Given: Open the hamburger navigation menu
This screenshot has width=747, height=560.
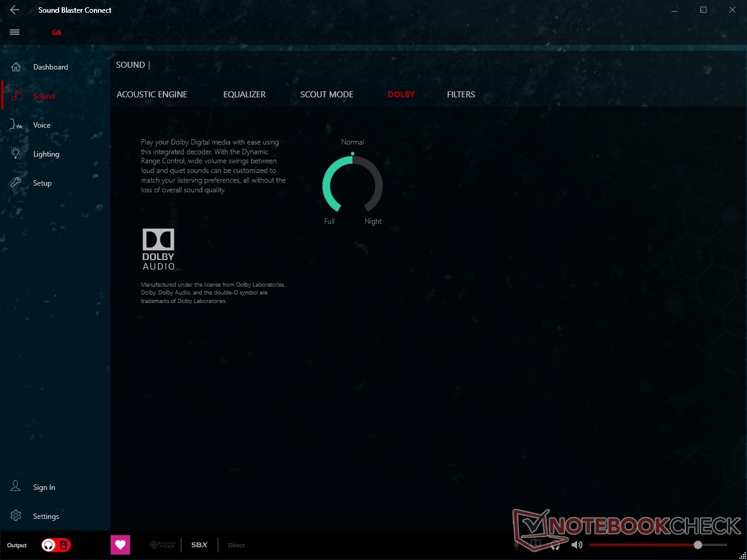Looking at the screenshot, I should click(x=15, y=32).
